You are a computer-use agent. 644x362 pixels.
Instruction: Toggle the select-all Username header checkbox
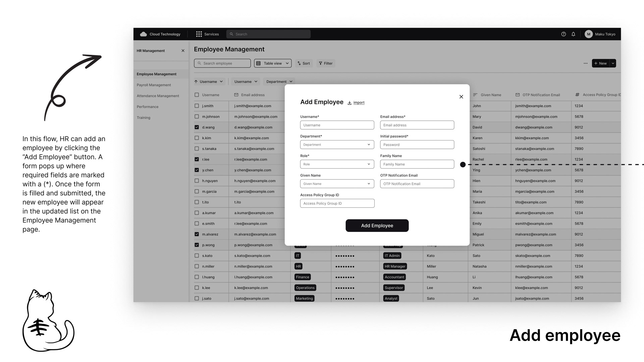(x=197, y=95)
